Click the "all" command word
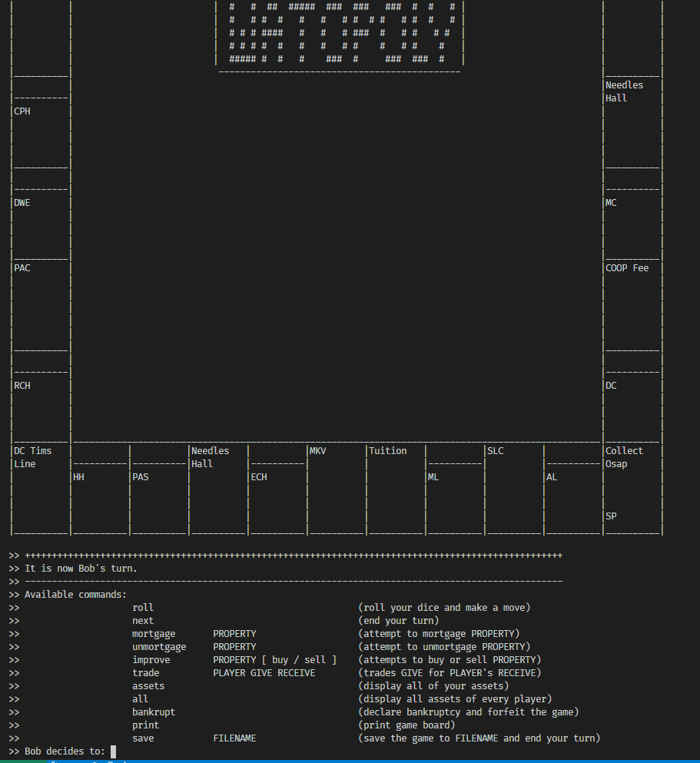Viewport: 700px width, 763px height. coord(140,699)
